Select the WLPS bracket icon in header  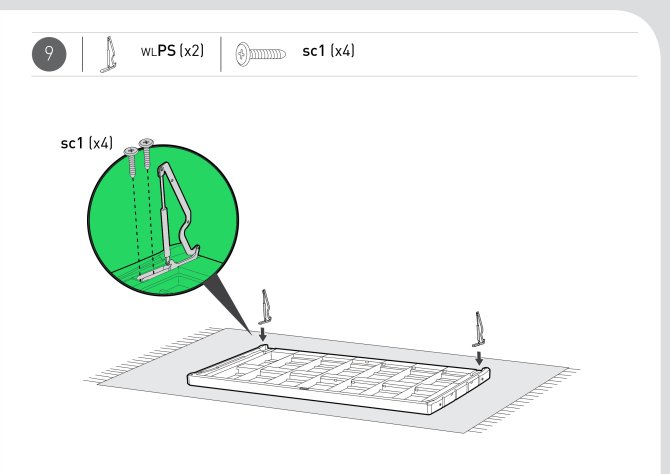(x=109, y=55)
